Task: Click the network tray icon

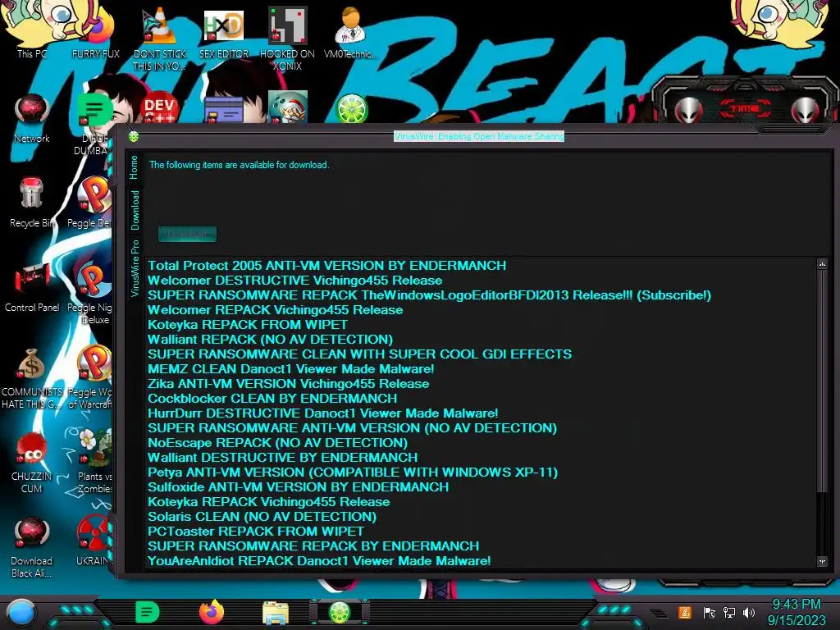Action: [x=729, y=612]
